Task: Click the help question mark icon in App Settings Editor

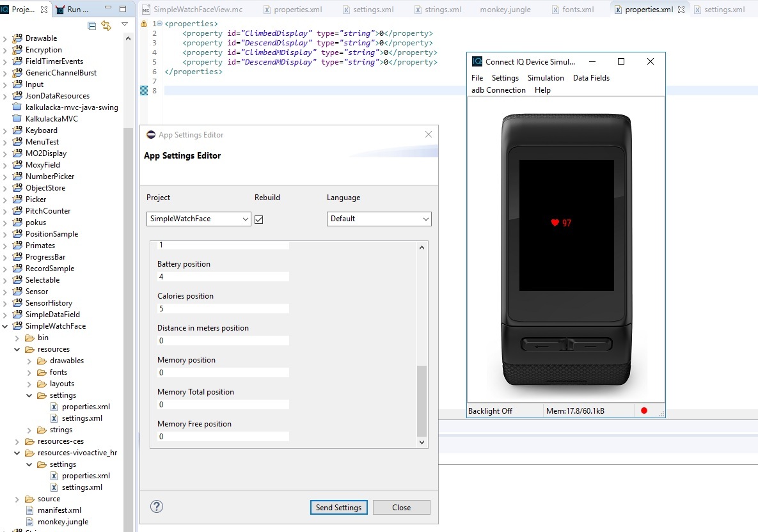Action: click(157, 506)
